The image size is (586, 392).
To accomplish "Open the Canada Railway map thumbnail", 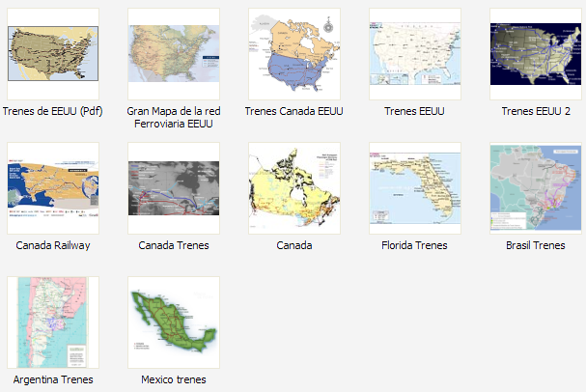I will coord(52,188).
